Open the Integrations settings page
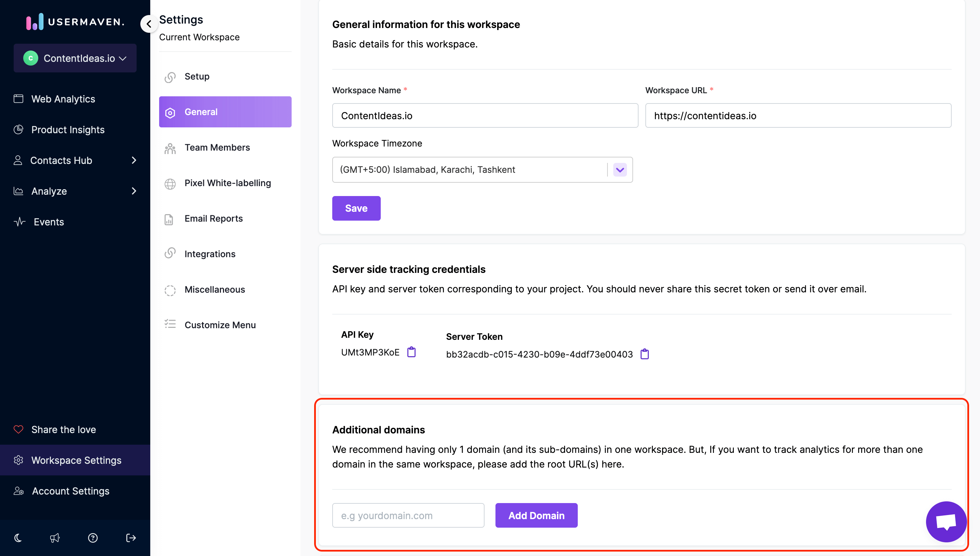Viewport: 980px width, 556px height. (x=210, y=253)
